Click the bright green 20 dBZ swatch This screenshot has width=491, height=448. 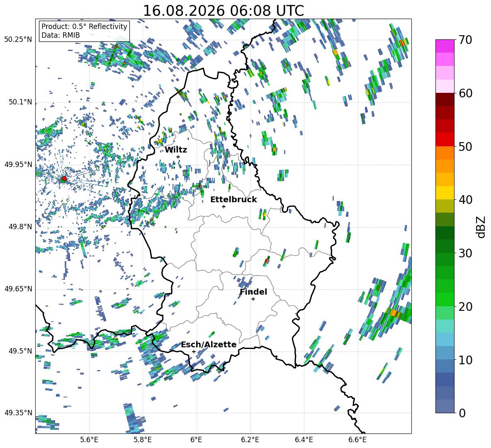[x=445, y=299]
